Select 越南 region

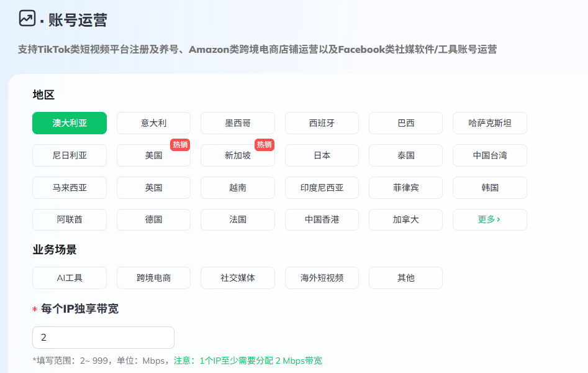tap(238, 188)
